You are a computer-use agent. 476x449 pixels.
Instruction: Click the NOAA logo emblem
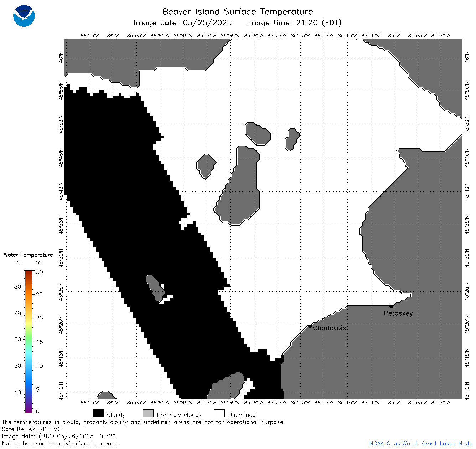click(x=24, y=16)
